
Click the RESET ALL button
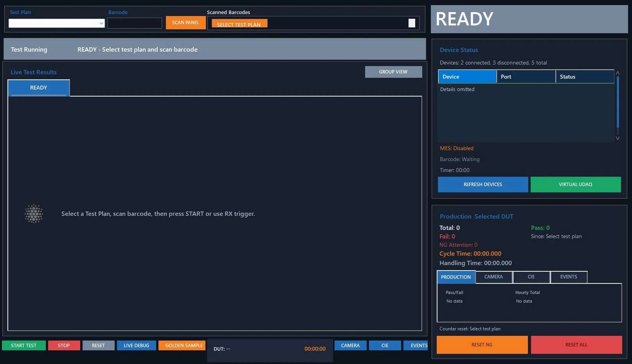[x=576, y=345]
